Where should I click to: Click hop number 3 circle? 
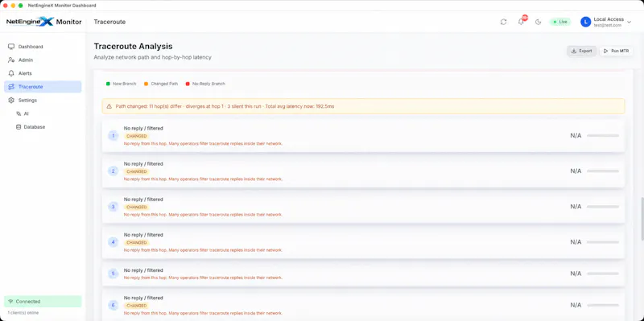pos(114,207)
